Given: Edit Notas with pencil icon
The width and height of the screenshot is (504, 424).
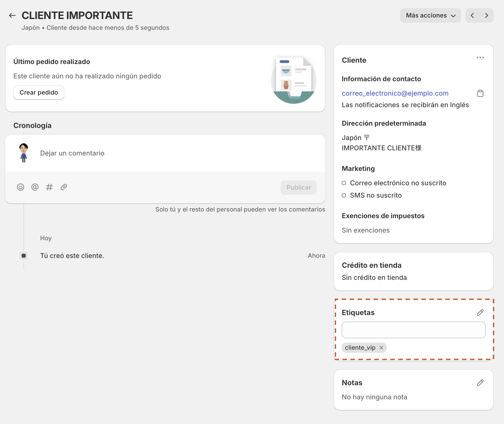Looking at the screenshot, I should tap(480, 383).
